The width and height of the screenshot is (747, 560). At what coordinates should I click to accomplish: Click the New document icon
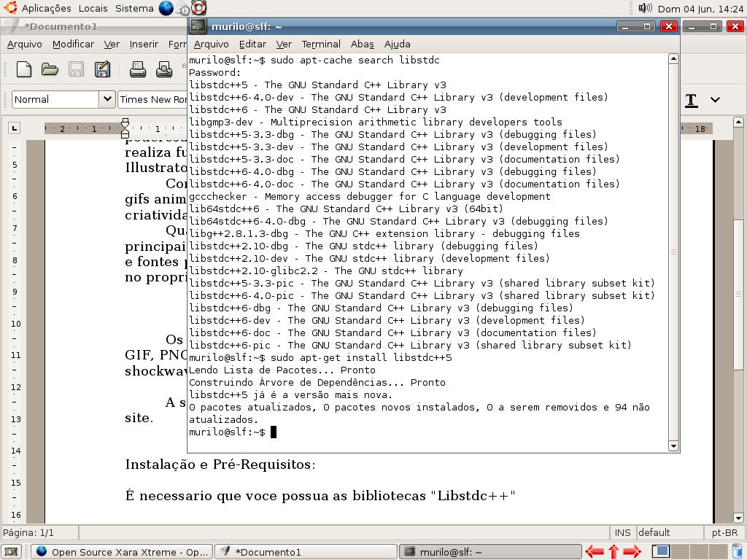click(x=24, y=69)
